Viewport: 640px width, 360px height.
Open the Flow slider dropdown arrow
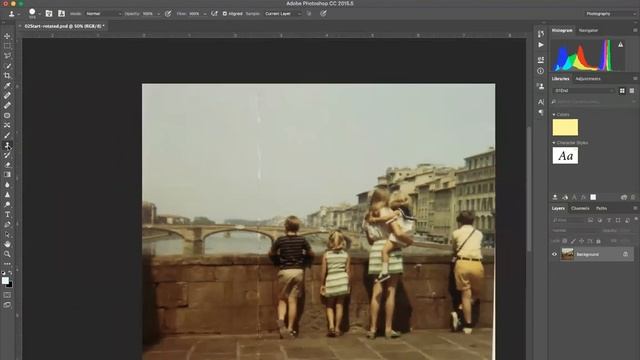point(205,13)
